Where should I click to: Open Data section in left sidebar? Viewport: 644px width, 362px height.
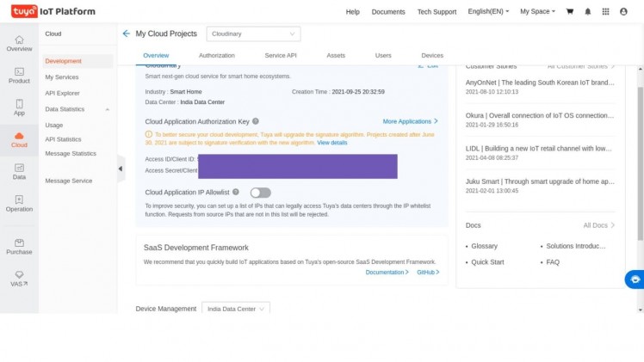19,170
